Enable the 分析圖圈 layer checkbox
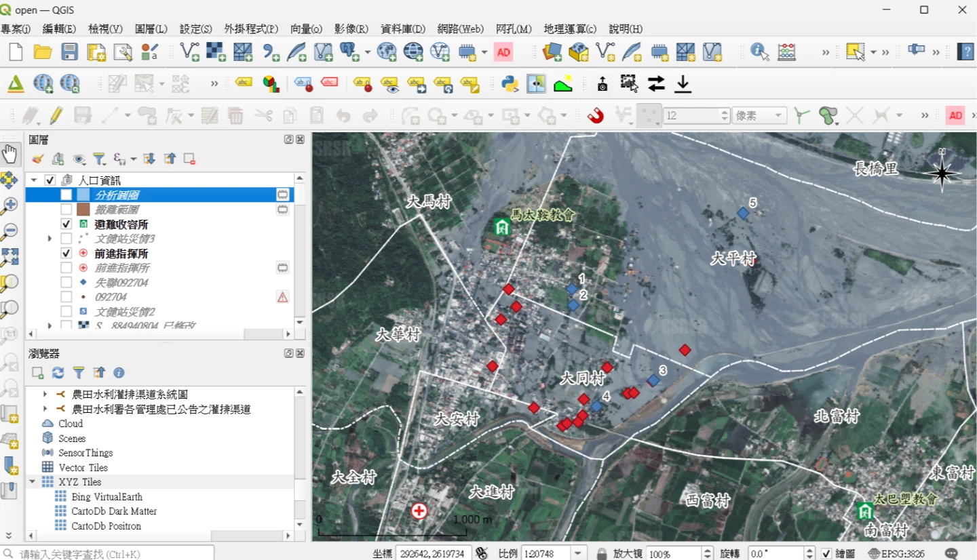977x560 pixels. pyautogui.click(x=66, y=195)
